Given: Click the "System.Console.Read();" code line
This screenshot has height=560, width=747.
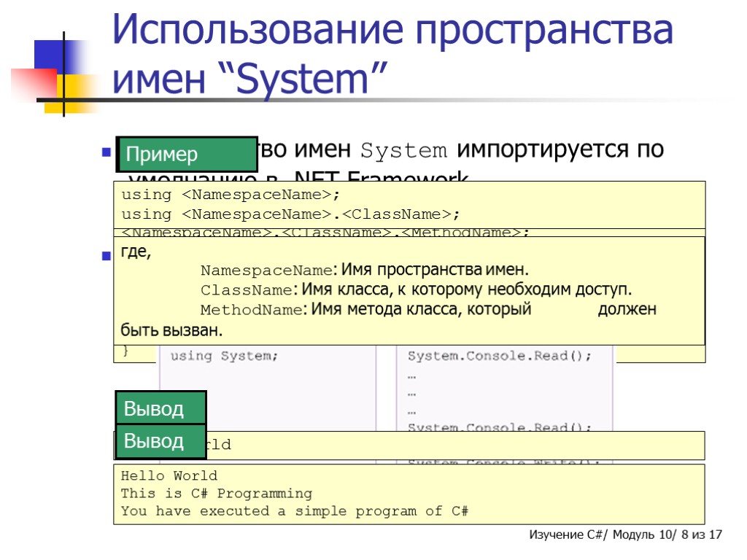Looking at the screenshot, I should tap(499, 356).
